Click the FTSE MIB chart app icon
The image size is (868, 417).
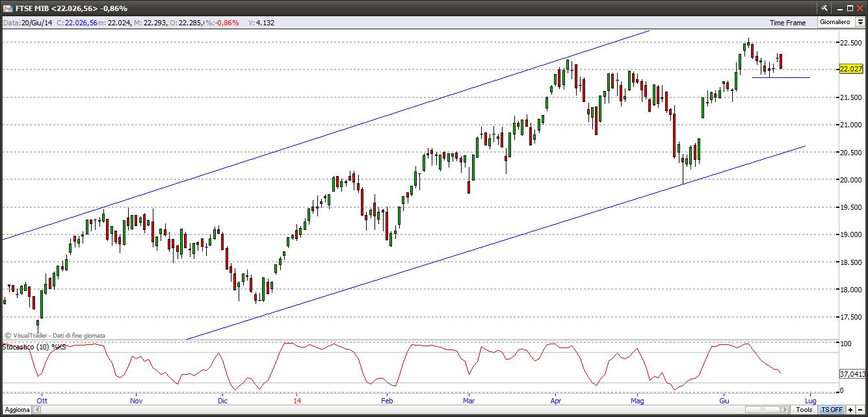[x=8, y=8]
